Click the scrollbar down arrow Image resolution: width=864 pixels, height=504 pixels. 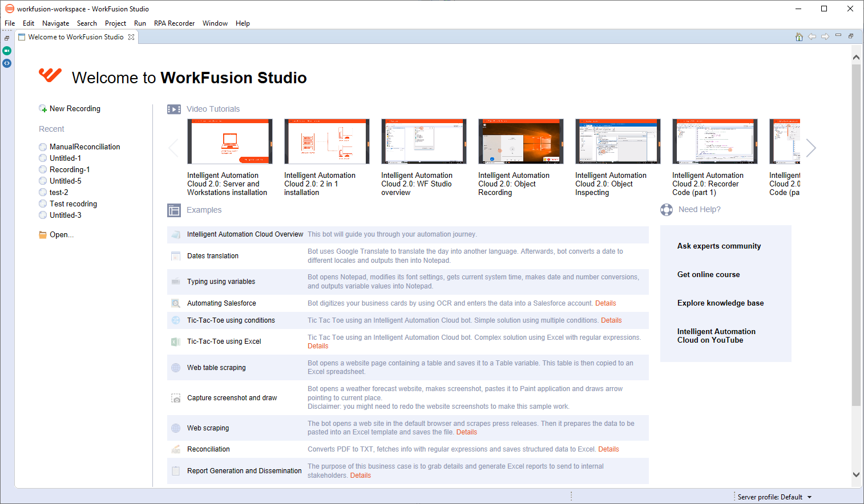(x=856, y=474)
